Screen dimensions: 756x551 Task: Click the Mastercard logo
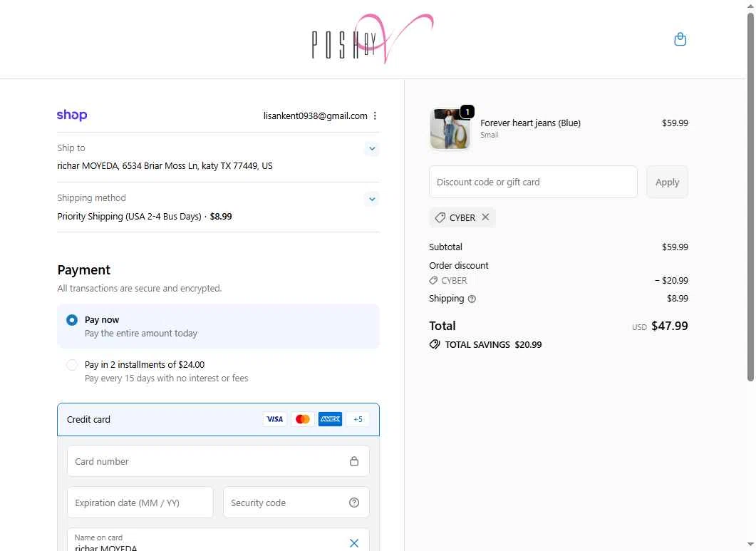click(x=302, y=419)
